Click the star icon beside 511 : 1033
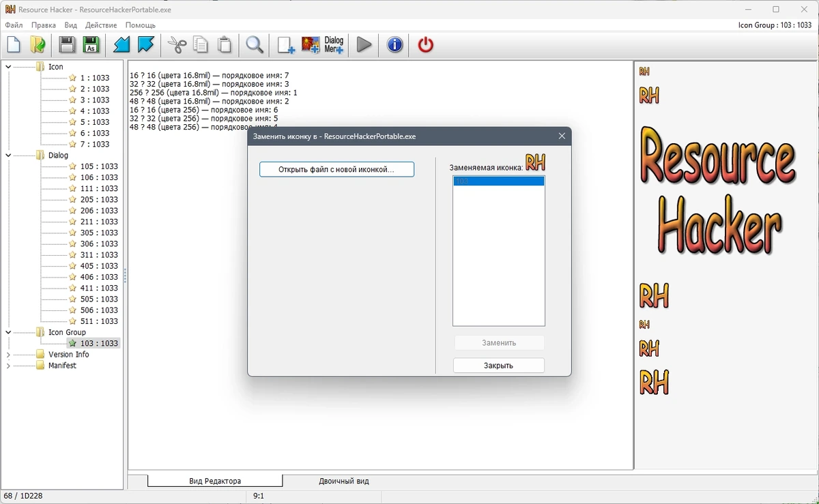819x504 pixels. pyautogui.click(x=72, y=321)
